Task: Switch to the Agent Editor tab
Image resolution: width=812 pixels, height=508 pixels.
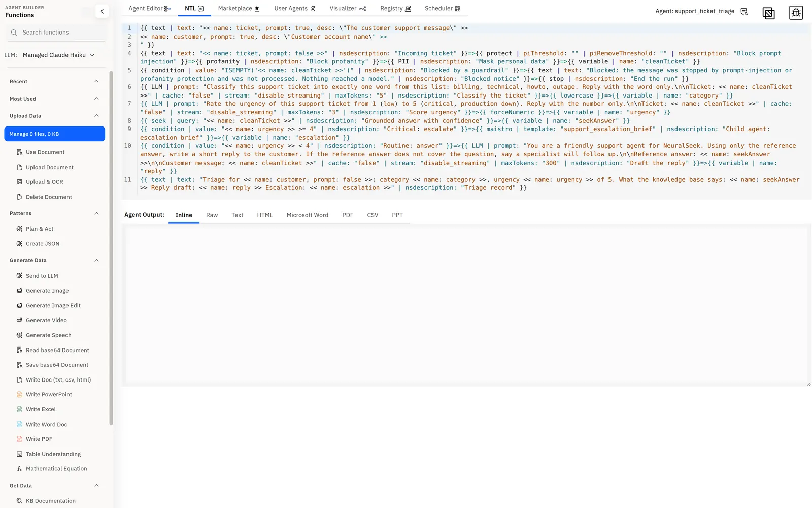Action: [149, 9]
